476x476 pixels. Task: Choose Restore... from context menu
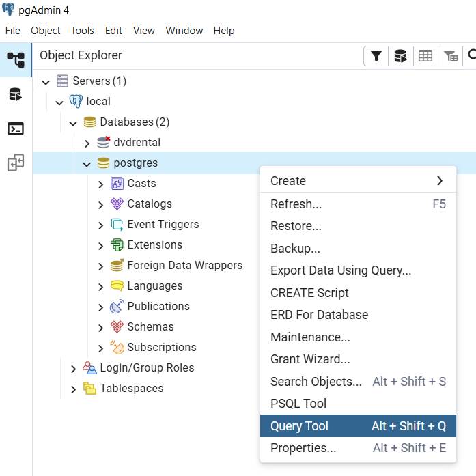click(358, 226)
